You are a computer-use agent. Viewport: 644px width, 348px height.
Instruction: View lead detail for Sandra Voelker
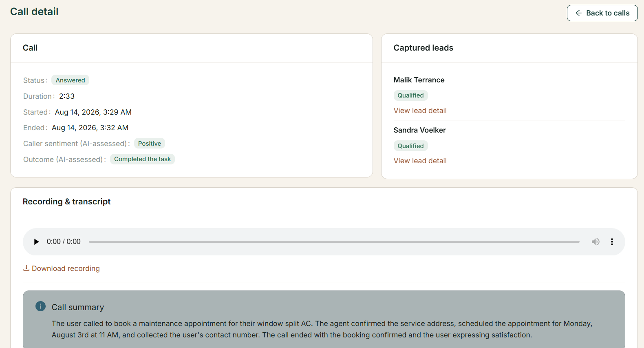tap(420, 161)
